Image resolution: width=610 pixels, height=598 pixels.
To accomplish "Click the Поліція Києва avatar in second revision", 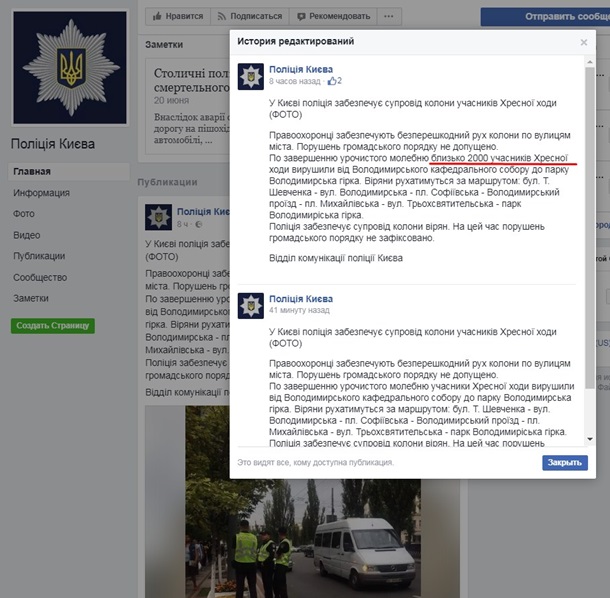I will (x=251, y=306).
